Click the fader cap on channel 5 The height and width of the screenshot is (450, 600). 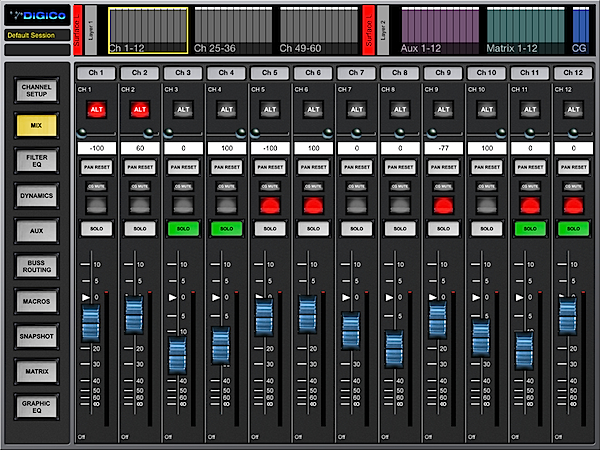[264, 317]
